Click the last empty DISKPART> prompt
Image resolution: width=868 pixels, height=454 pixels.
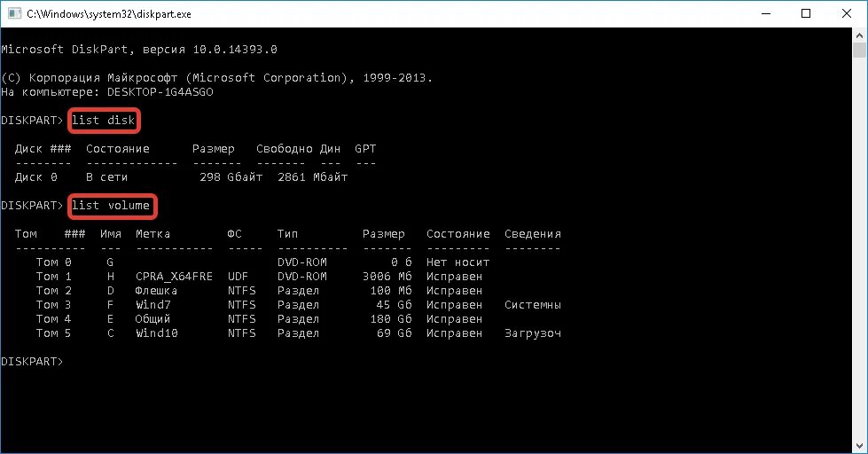coord(32,362)
